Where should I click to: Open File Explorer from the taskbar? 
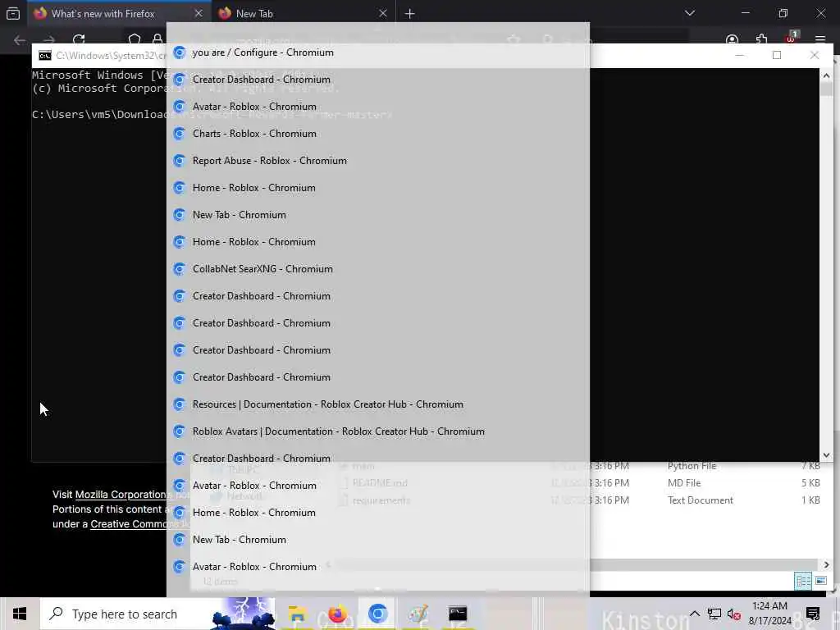(x=297, y=614)
